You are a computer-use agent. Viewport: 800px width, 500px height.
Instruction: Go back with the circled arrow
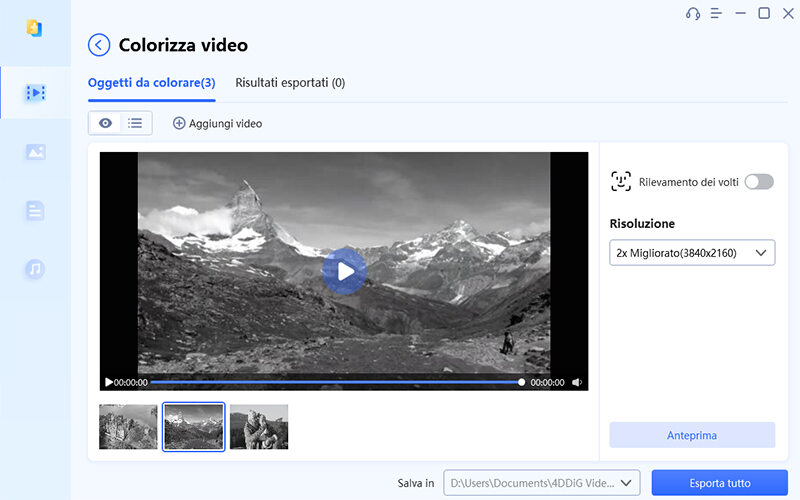point(99,45)
